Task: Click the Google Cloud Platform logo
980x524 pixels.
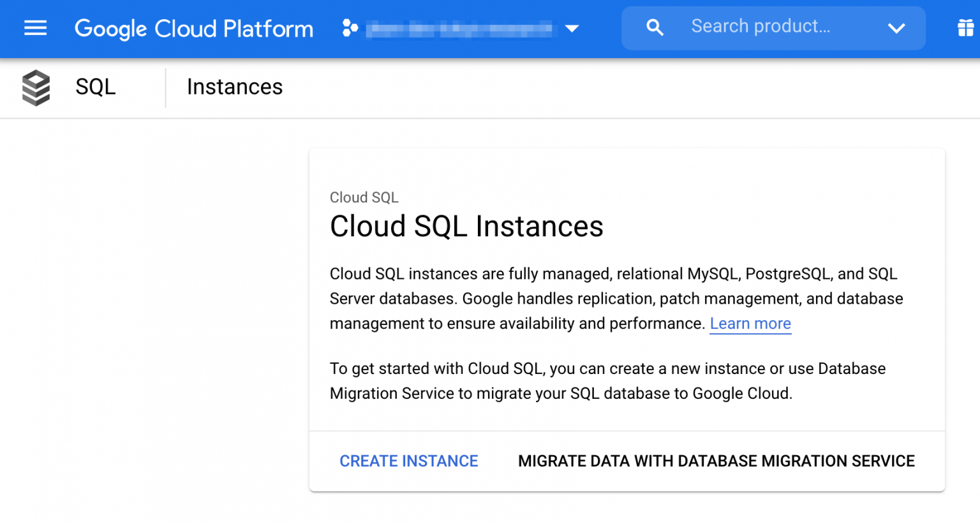Action: pyautogui.click(x=193, y=28)
